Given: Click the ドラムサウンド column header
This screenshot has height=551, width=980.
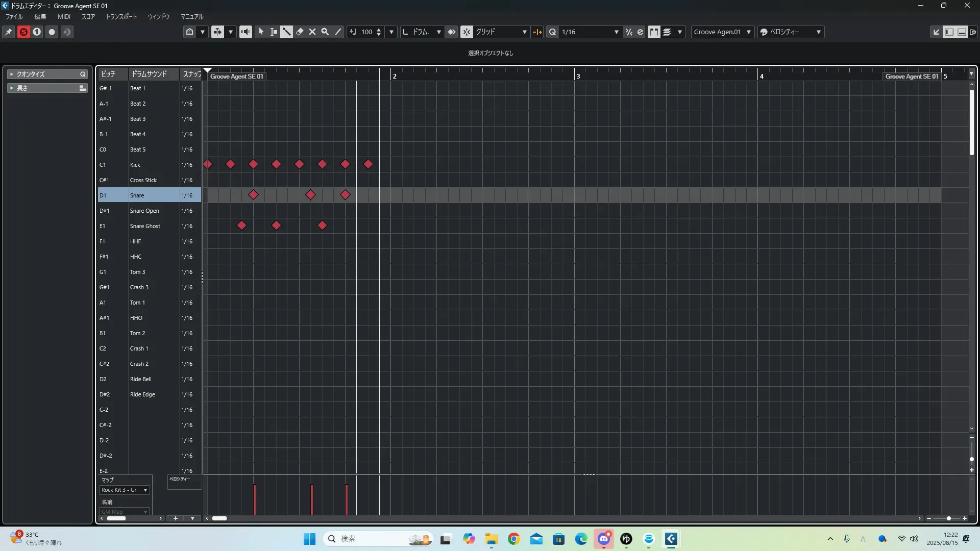Looking at the screenshot, I should click(x=149, y=74).
